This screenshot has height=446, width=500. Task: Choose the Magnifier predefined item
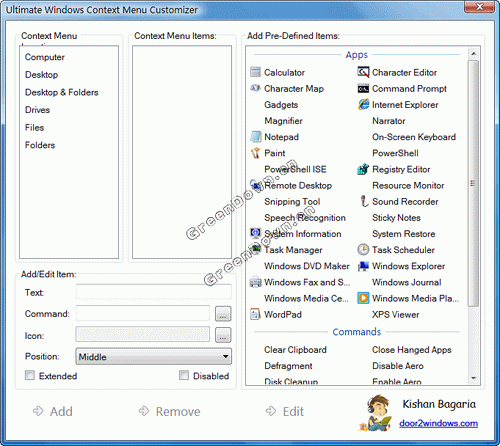pos(283,121)
